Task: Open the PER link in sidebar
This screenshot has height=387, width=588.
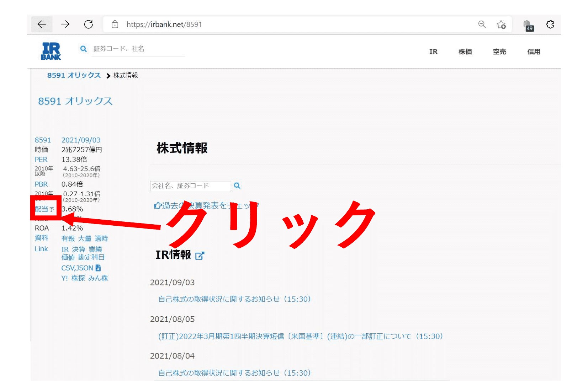Action: pyautogui.click(x=41, y=160)
